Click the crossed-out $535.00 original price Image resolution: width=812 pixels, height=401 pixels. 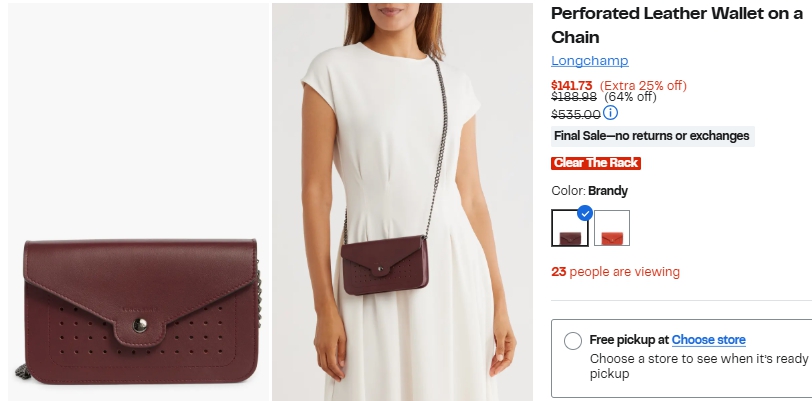576,114
